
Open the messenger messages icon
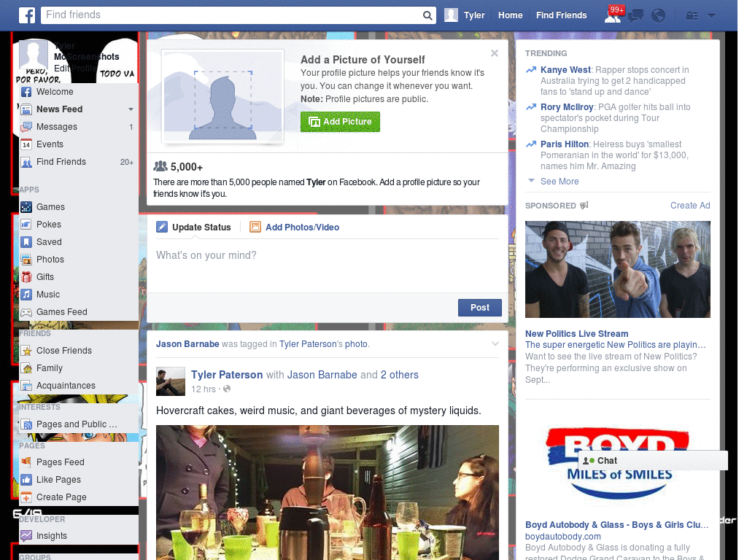click(635, 15)
